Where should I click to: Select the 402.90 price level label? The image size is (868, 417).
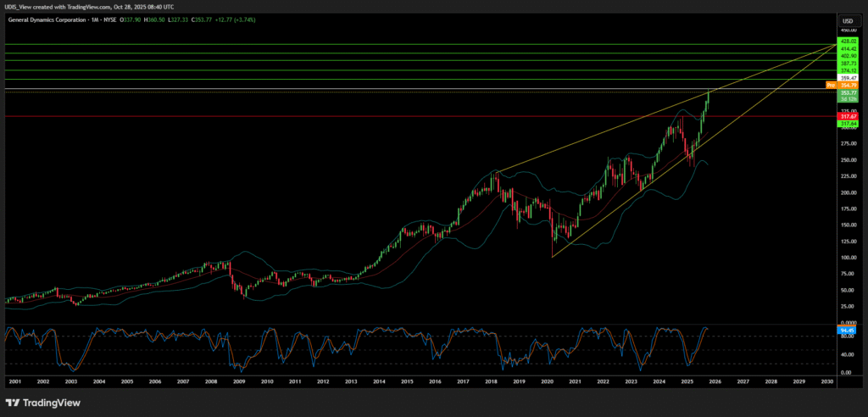(849, 56)
